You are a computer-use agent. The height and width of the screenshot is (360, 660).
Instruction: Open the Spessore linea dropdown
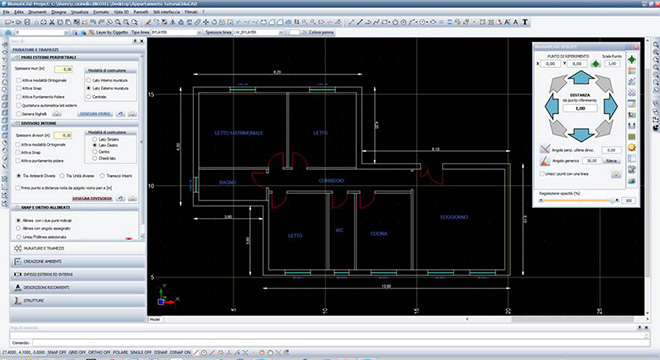258,32
